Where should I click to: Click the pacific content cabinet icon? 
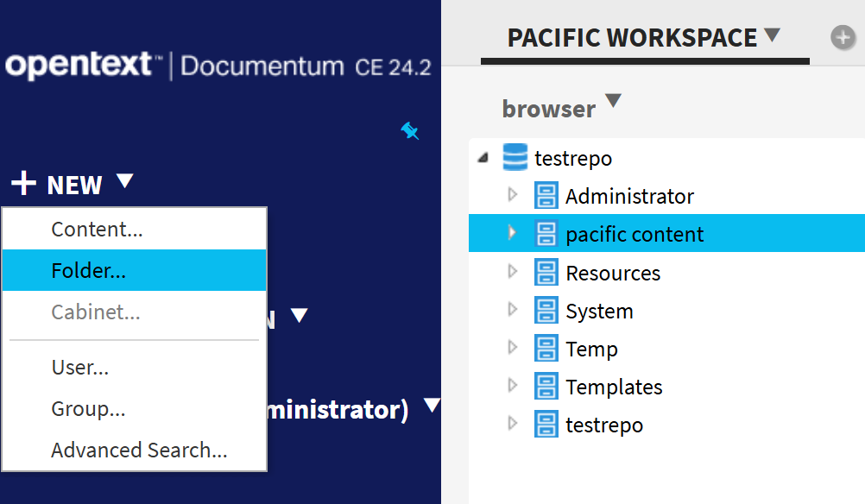[546, 234]
